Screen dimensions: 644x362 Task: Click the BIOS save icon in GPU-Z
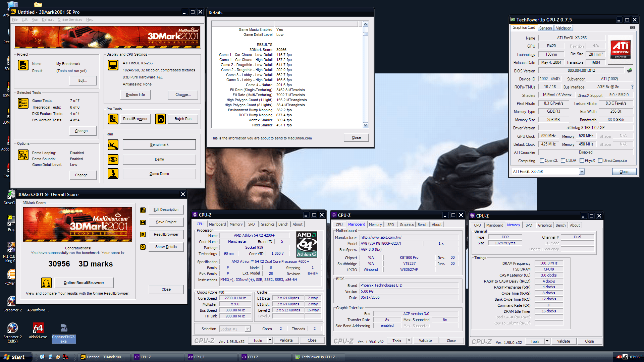tap(630, 70)
